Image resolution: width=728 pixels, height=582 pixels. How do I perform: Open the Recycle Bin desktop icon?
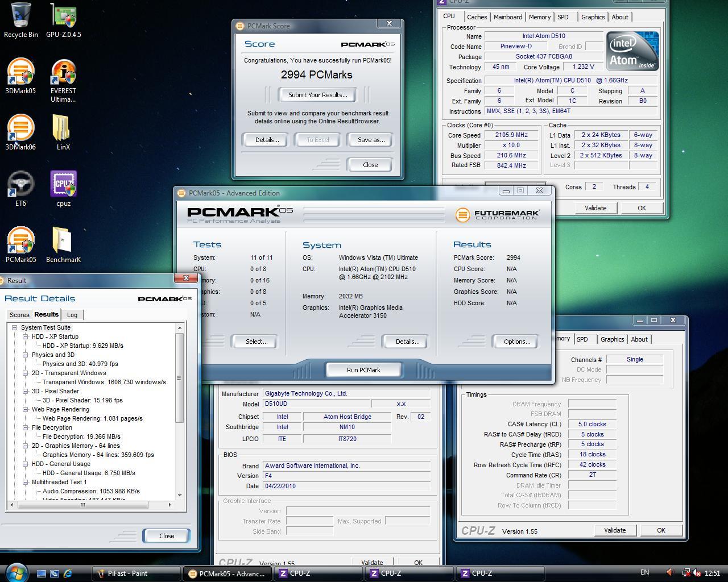coord(20,20)
